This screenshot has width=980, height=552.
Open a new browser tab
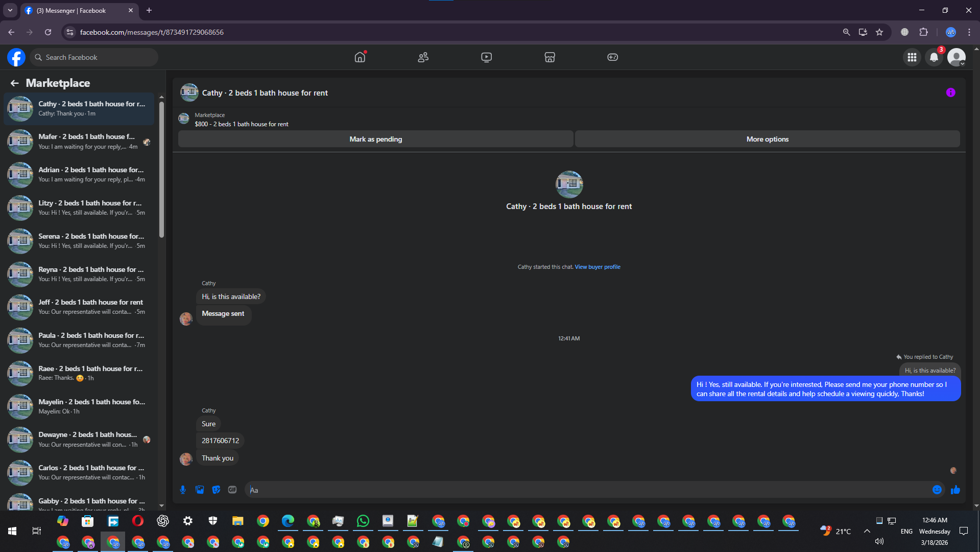point(149,10)
